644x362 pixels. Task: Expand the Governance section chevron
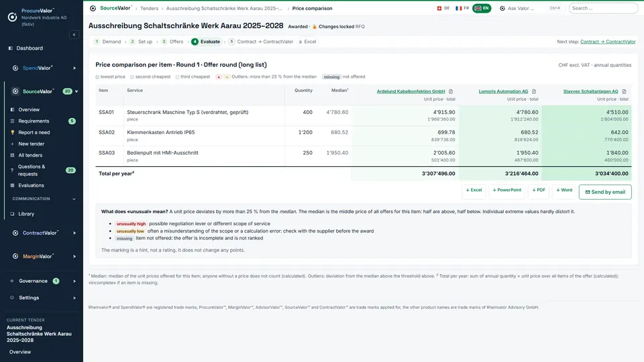point(74,281)
